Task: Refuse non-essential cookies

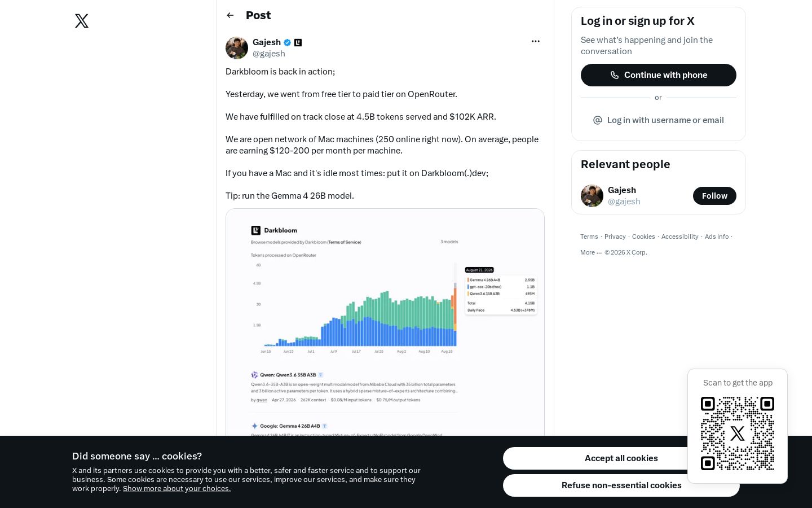Action: pyautogui.click(x=621, y=485)
